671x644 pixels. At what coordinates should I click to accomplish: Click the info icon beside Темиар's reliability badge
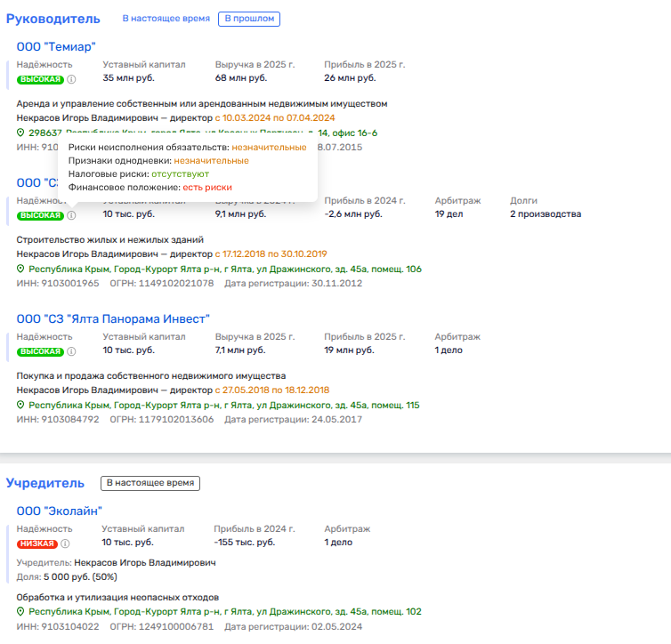[x=71, y=79]
